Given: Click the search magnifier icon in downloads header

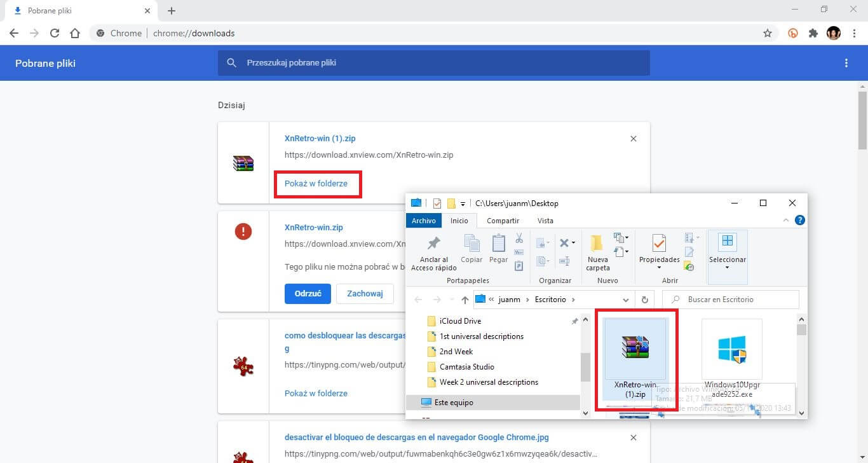Looking at the screenshot, I should 232,63.
